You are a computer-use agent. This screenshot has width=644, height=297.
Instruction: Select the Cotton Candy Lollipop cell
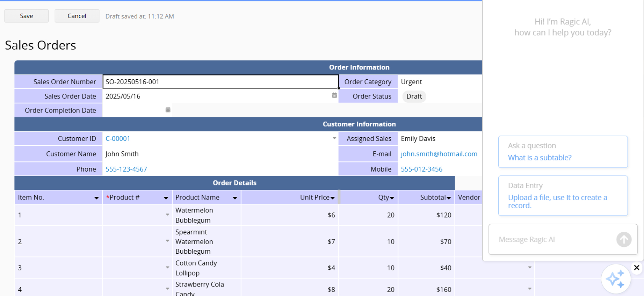click(207, 268)
